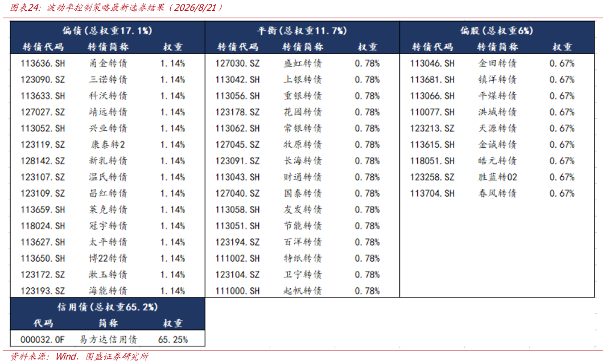Click code 113627.SH
Viewport: 606px width, 364px height.
coord(43,242)
